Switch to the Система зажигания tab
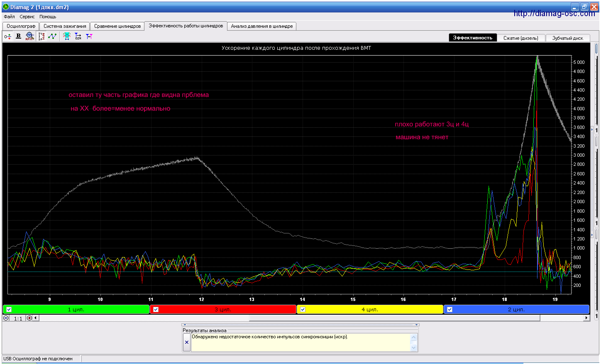This screenshot has height=364, width=601. pos(65,26)
